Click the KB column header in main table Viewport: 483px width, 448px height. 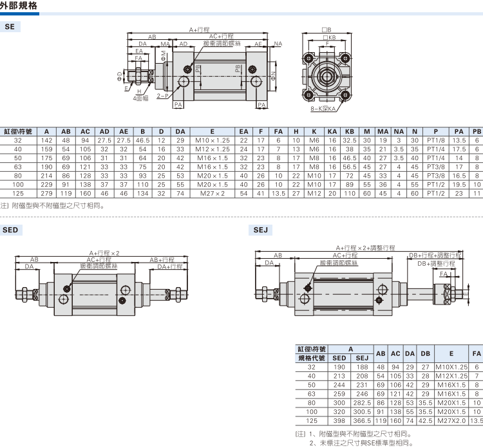tap(350, 131)
